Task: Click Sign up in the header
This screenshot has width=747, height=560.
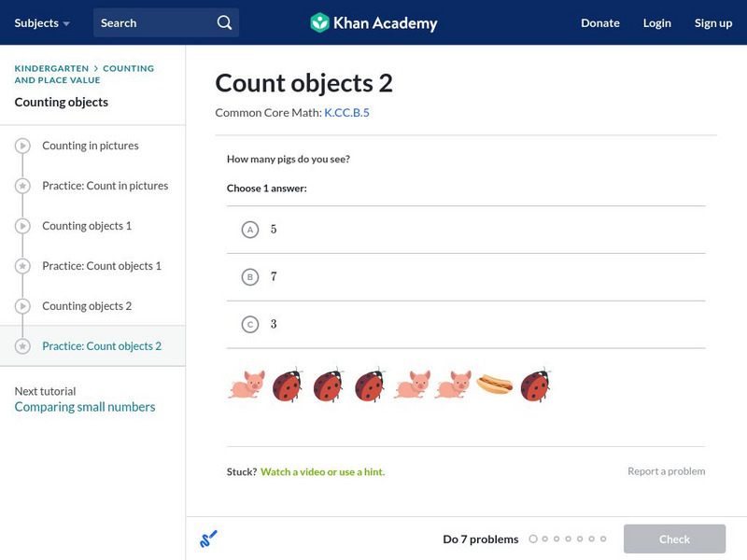Action: 713,22
